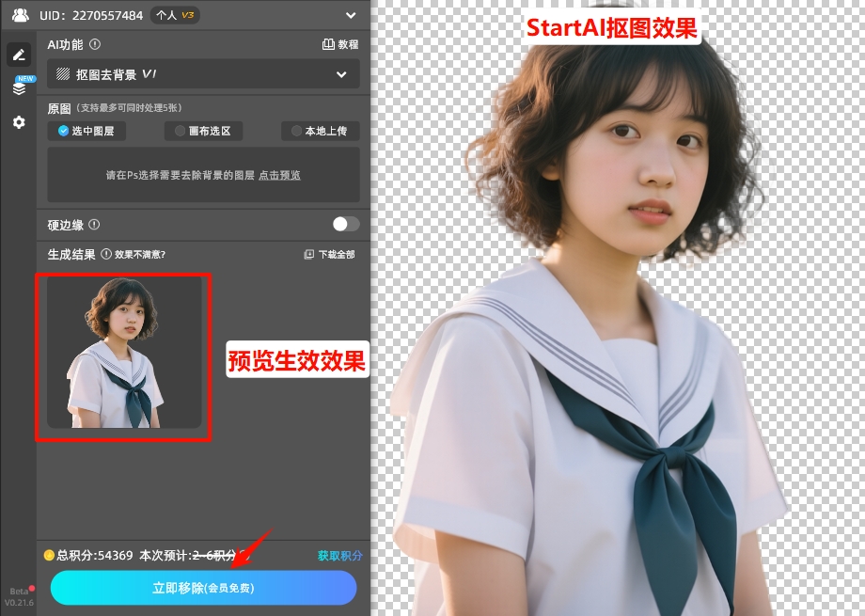This screenshot has width=865, height=616.
Task: Select the 本地上传 upload option
Action: click(x=319, y=131)
